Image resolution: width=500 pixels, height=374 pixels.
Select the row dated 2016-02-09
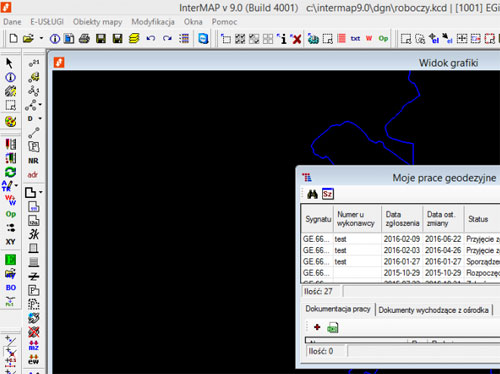(401, 239)
